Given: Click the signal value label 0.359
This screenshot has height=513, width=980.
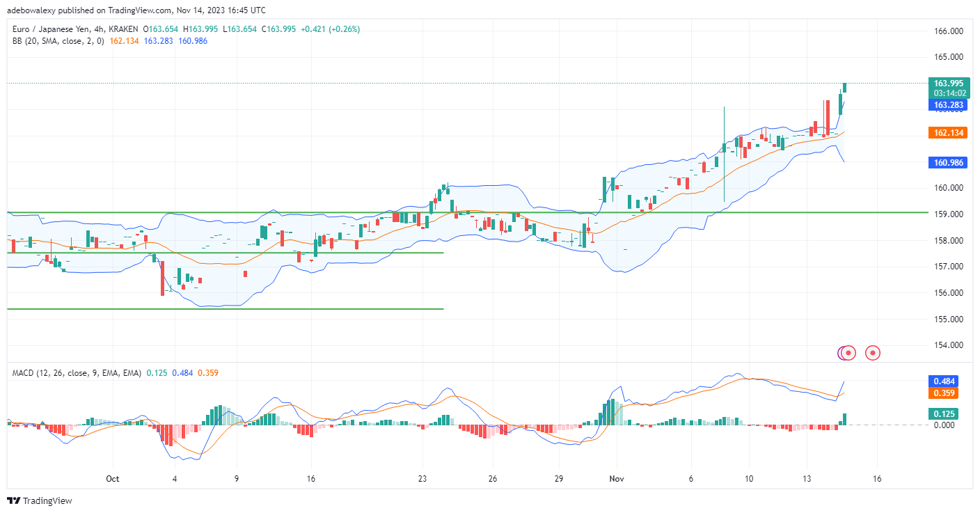Looking at the screenshot, I should click(x=944, y=393).
